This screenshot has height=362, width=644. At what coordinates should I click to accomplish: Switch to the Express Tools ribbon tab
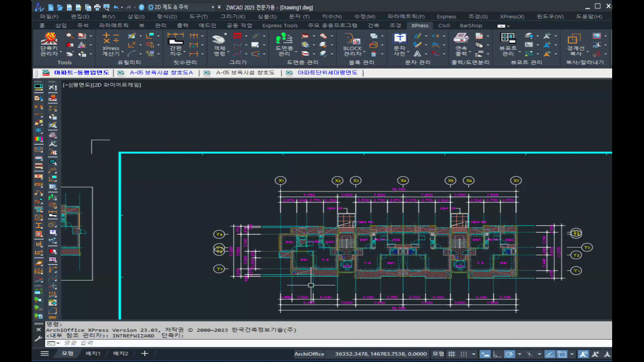(280, 25)
